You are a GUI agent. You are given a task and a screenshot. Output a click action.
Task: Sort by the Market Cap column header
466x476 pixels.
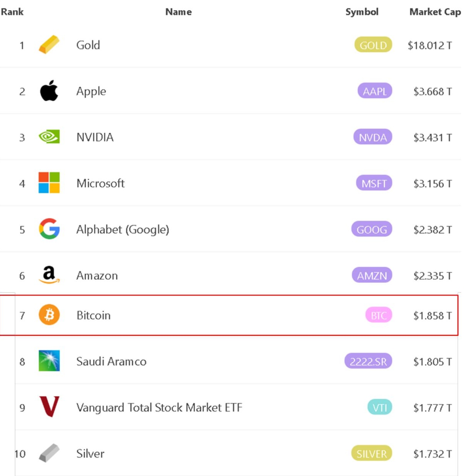[x=435, y=12]
